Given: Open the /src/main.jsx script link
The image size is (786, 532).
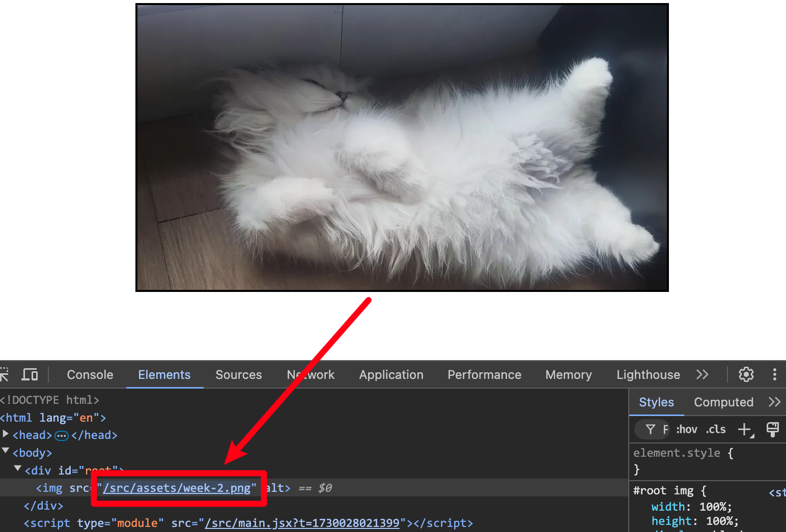Looking at the screenshot, I should coord(302,523).
